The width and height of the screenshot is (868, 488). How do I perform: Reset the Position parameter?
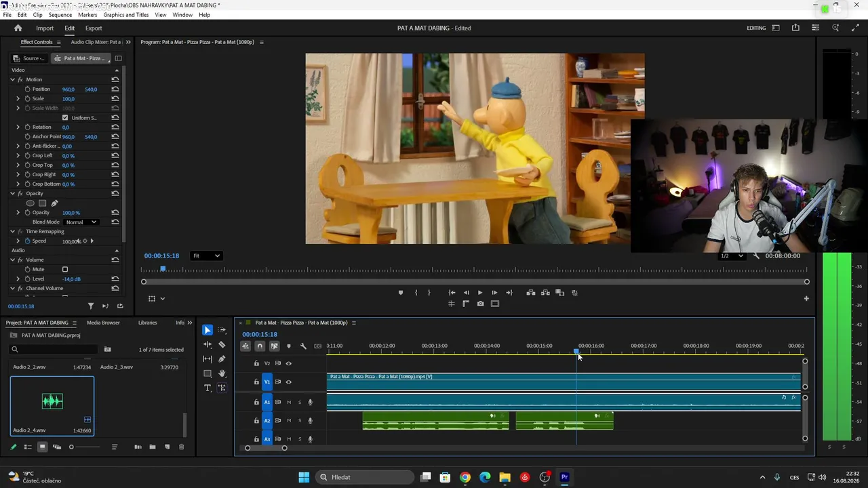coord(115,89)
